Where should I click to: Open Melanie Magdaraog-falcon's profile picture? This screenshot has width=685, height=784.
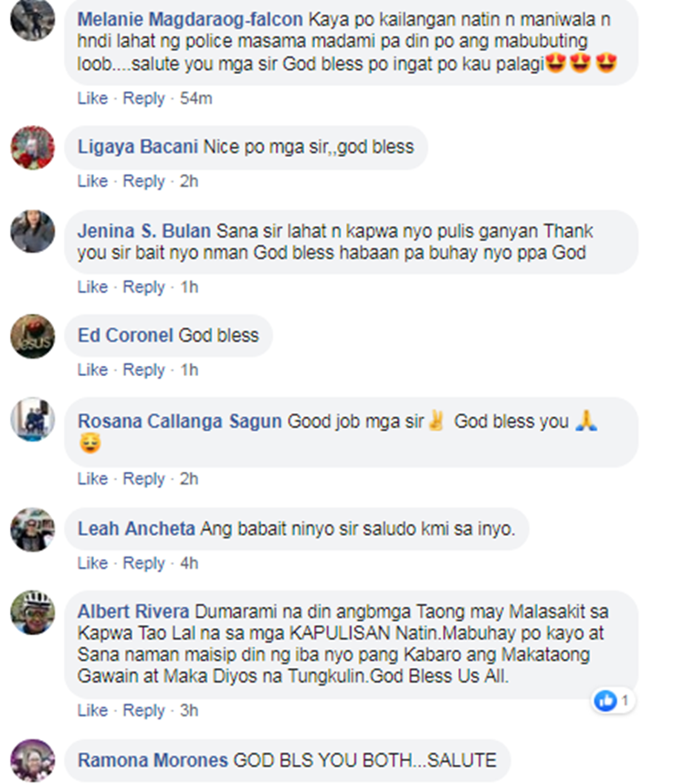pos(33,19)
